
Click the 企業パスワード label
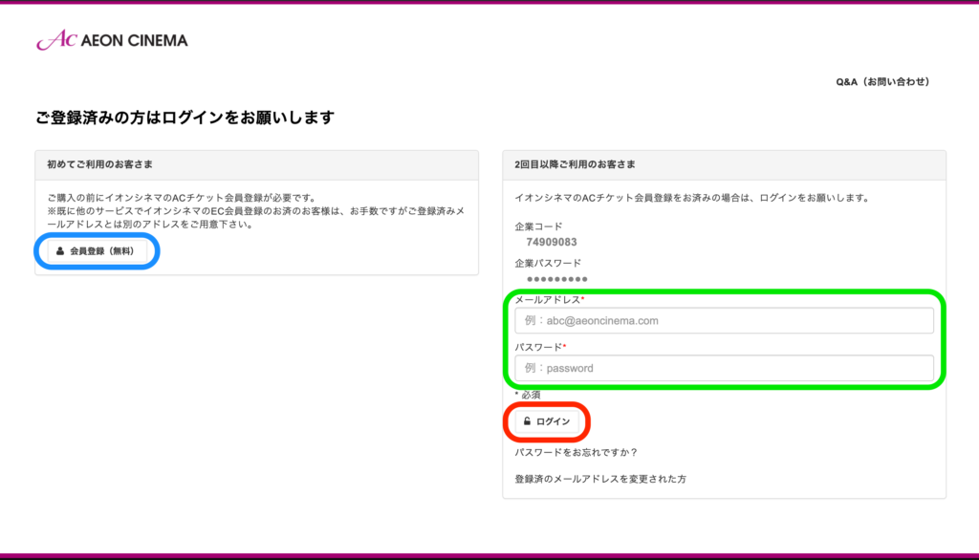[x=548, y=263]
